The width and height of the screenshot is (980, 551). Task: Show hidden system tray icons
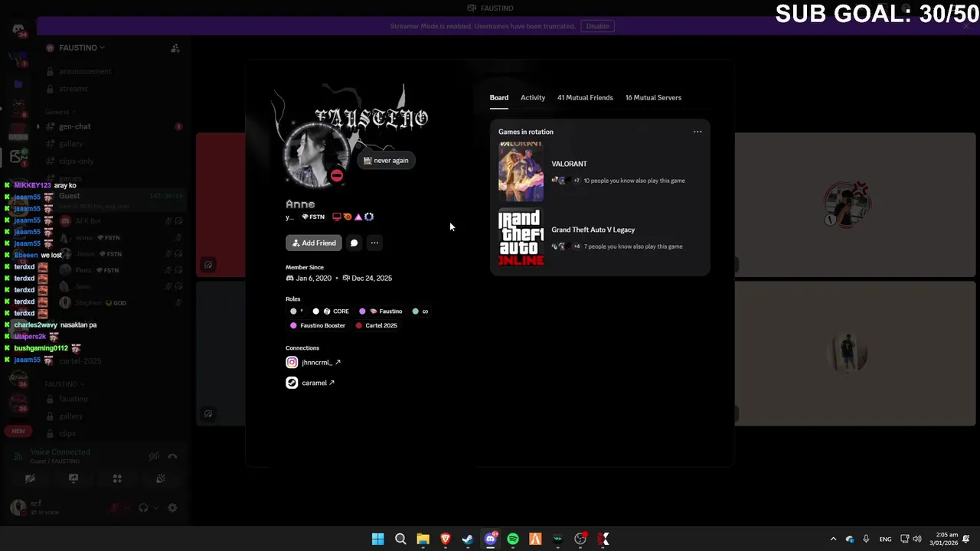[833, 539]
